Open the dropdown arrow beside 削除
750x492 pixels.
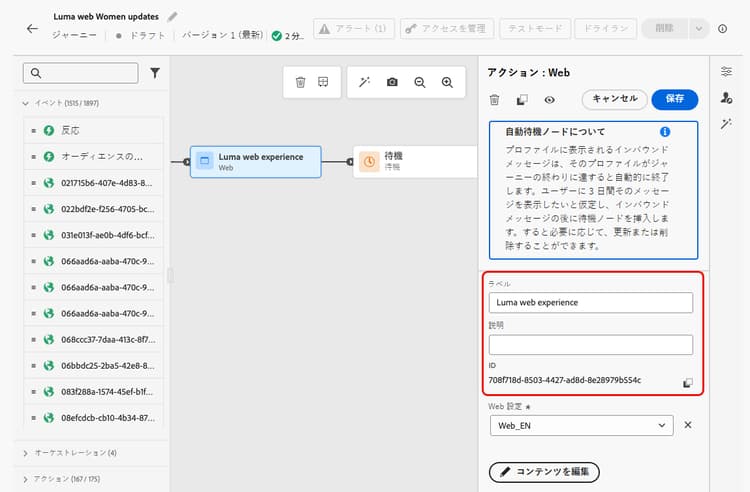[x=699, y=29]
